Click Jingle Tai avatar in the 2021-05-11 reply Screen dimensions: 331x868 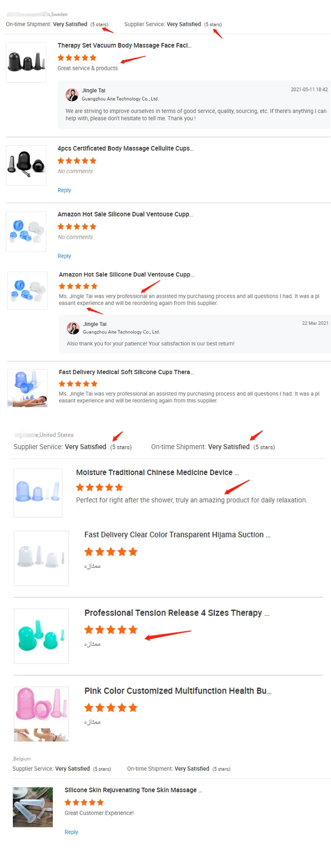point(72,95)
